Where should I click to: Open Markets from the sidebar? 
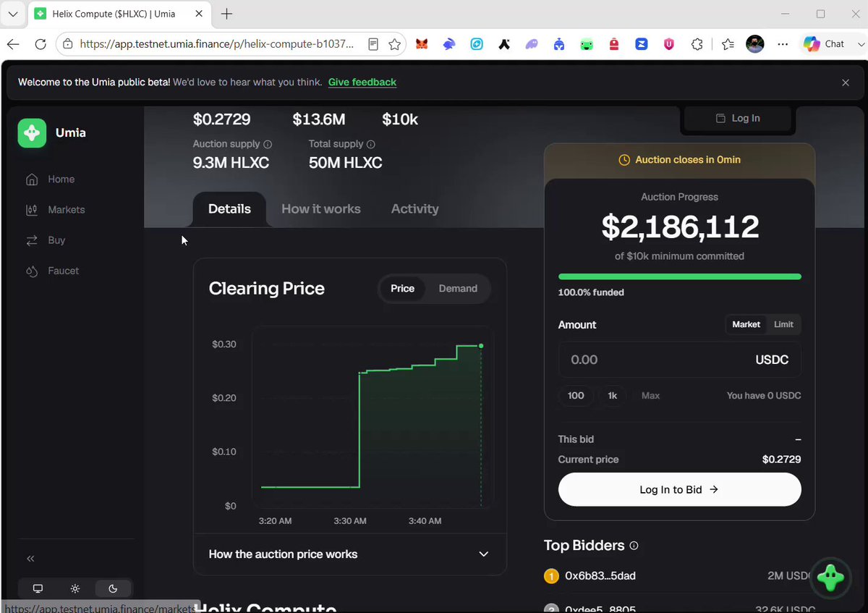55,210
